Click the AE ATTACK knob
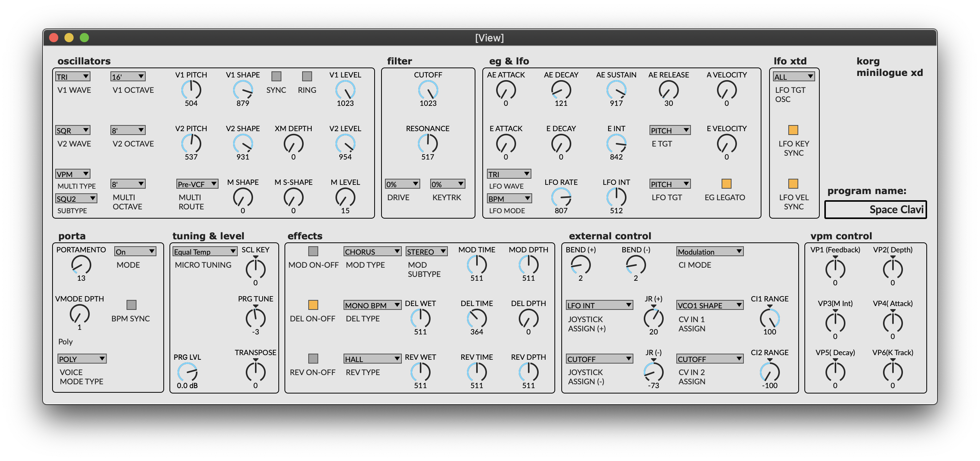Image resolution: width=980 pixels, height=461 pixels. pos(506,90)
